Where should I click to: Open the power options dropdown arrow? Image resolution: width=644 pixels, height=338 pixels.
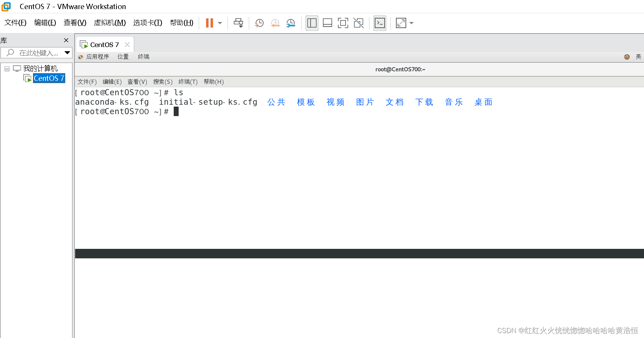click(x=220, y=23)
